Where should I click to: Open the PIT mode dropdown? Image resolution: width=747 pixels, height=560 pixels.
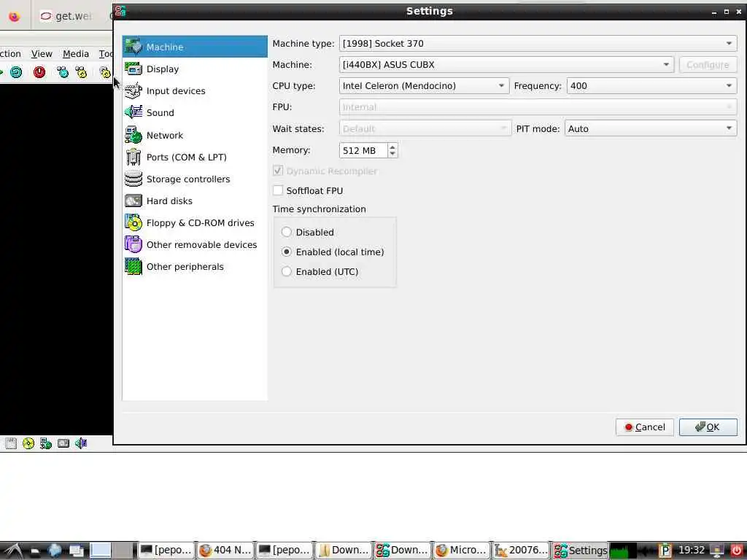tap(651, 128)
